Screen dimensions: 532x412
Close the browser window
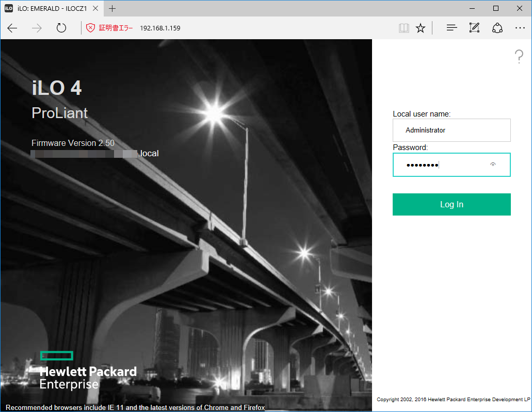(x=520, y=8)
